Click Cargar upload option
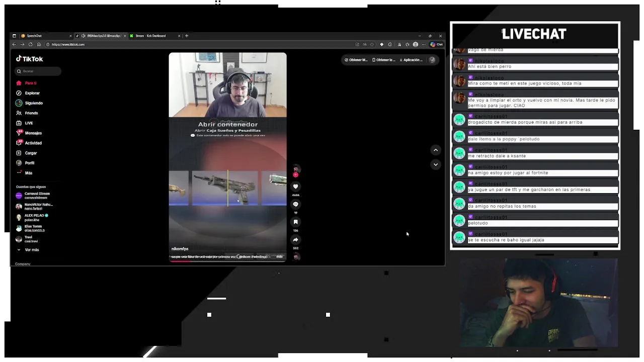The width and height of the screenshot is (644, 362). (27, 153)
